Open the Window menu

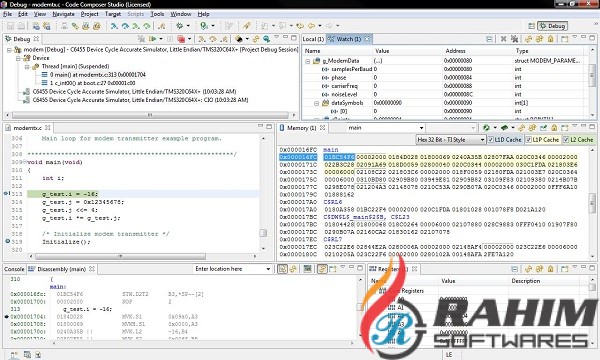(181, 14)
